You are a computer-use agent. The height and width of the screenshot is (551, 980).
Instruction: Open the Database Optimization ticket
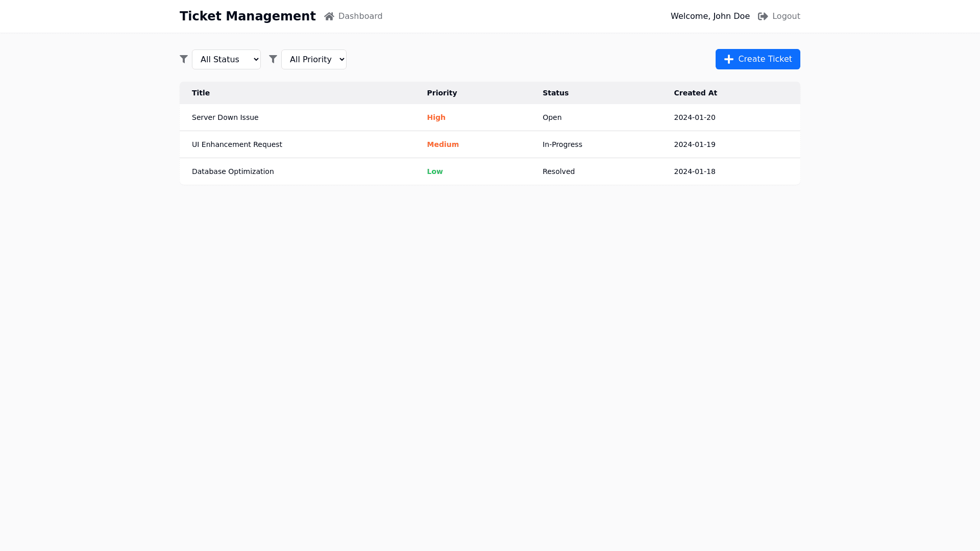(233, 171)
